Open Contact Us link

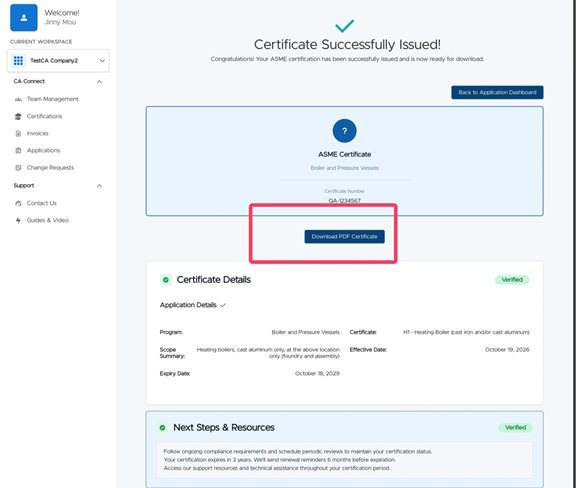[42, 203]
